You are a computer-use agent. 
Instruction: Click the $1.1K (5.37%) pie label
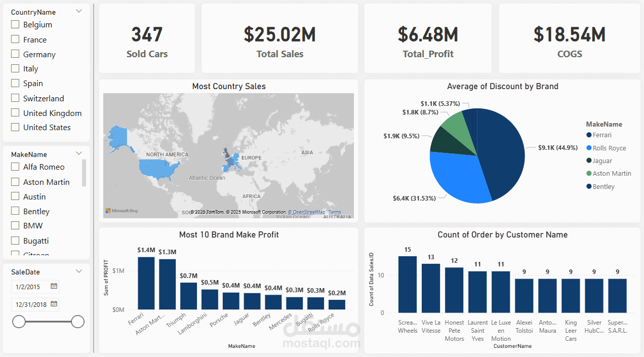441,103
